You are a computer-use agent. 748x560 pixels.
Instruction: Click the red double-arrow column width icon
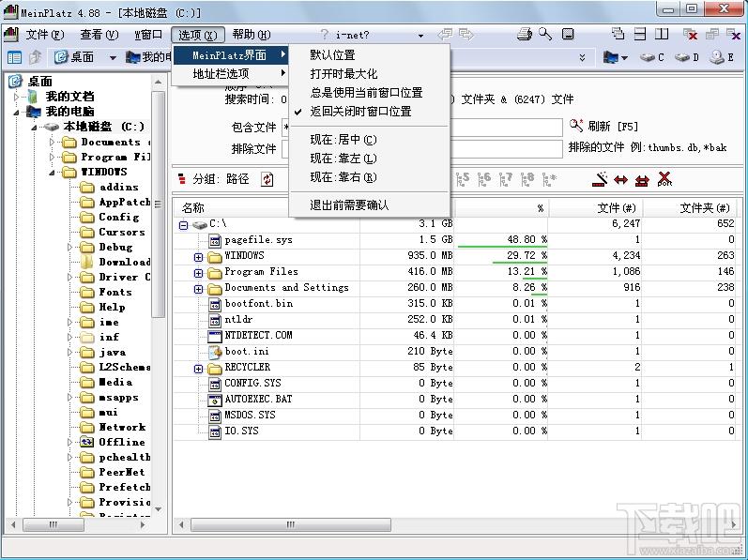coord(620,180)
